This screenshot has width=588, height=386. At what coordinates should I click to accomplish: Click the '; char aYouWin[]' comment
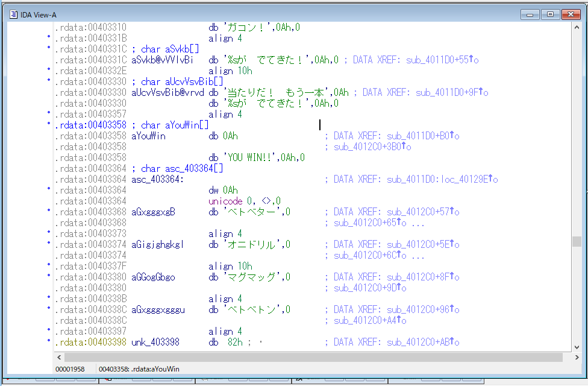(x=170, y=125)
